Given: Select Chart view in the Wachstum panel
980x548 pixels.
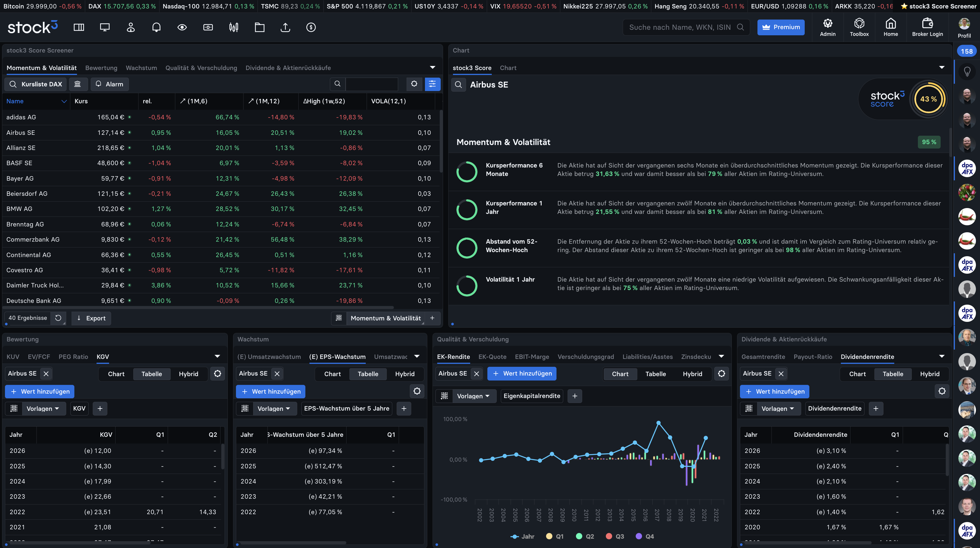Looking at the screenshot, I should 332,374.
